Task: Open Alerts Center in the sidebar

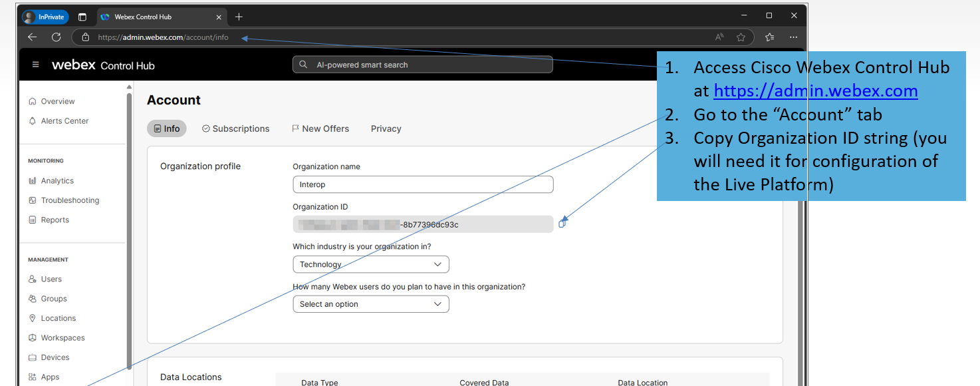Action: tap(64, 120)
